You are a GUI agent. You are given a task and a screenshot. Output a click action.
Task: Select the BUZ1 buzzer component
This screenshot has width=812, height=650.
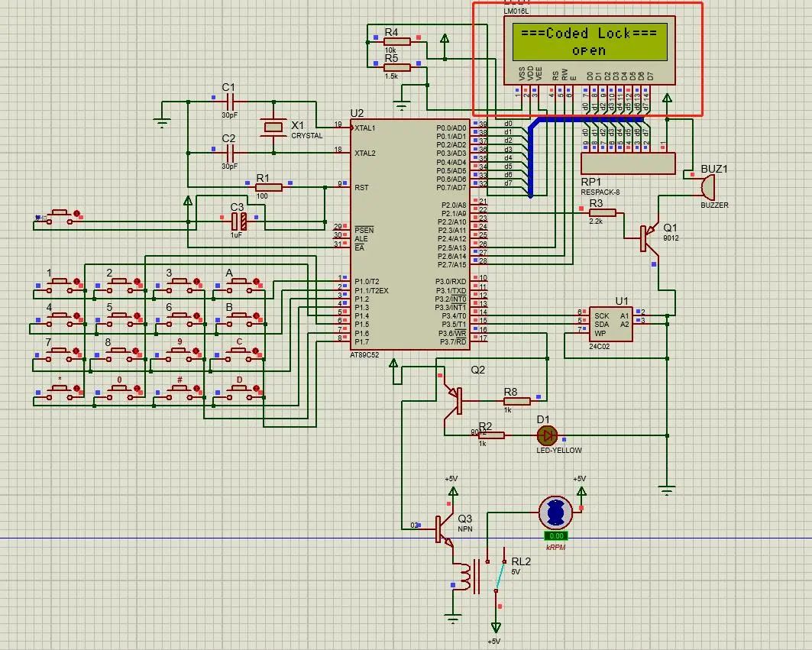(x=705, y=186)
